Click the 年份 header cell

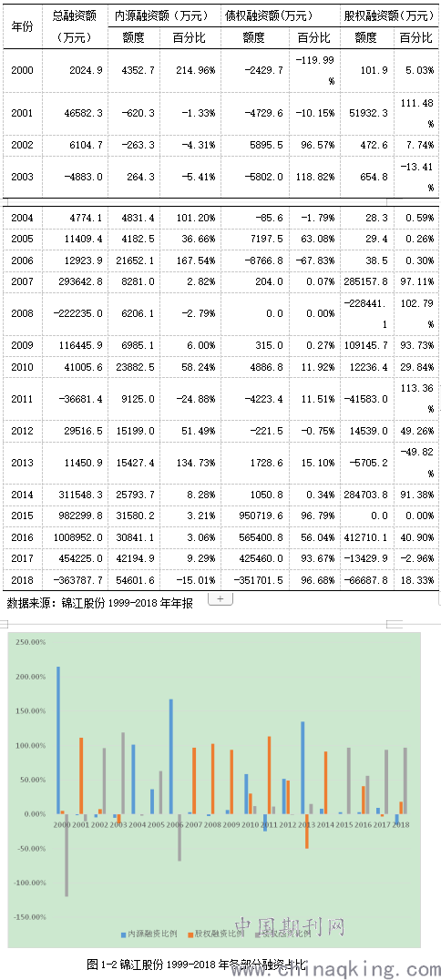[23, 26]
